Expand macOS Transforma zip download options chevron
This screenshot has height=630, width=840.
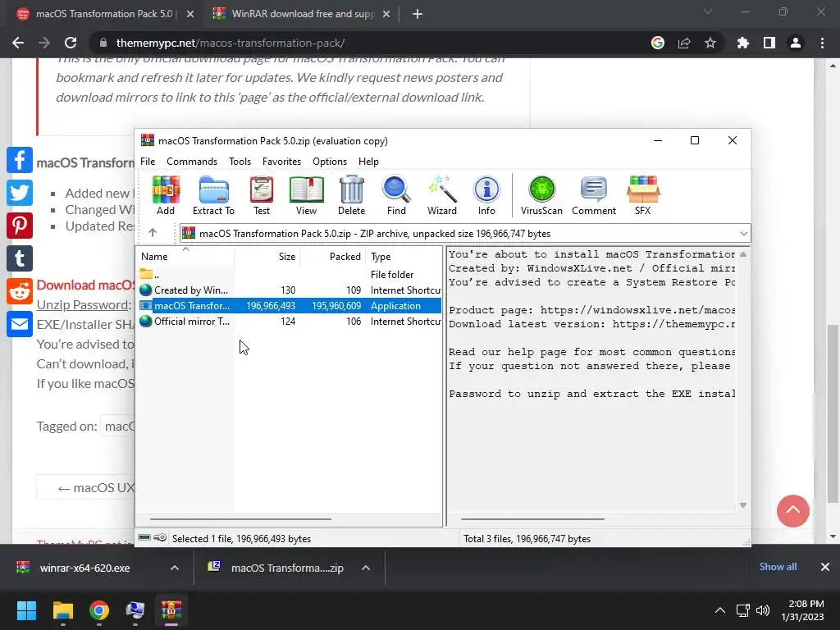(366, 568)
